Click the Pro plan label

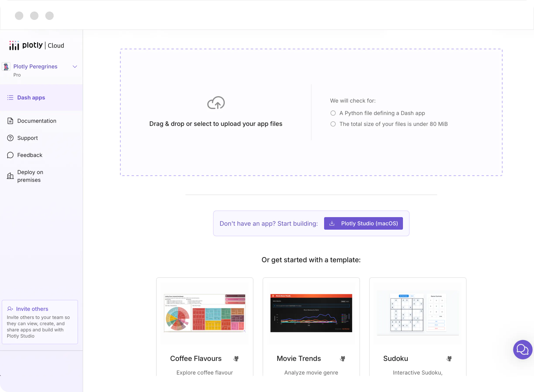pyautogui.click(x=17, y=75)
